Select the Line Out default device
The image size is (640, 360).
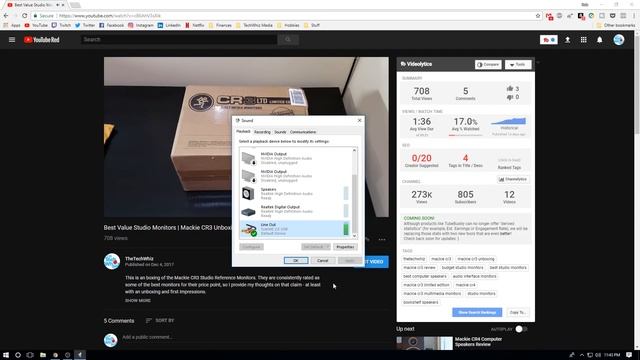tap(295, 229)
